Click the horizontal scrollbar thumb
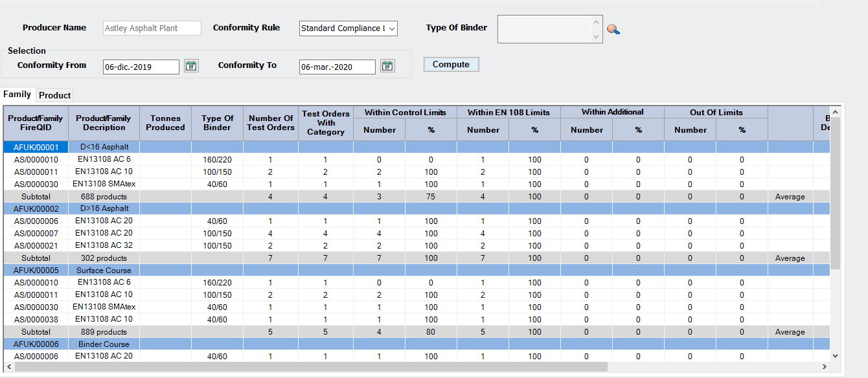 click(311, 367)
